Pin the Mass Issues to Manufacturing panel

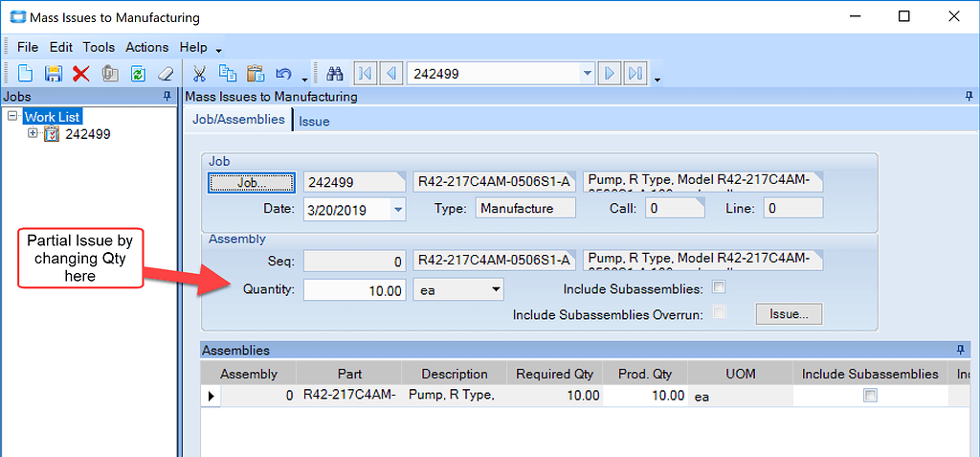pos(969,97)
